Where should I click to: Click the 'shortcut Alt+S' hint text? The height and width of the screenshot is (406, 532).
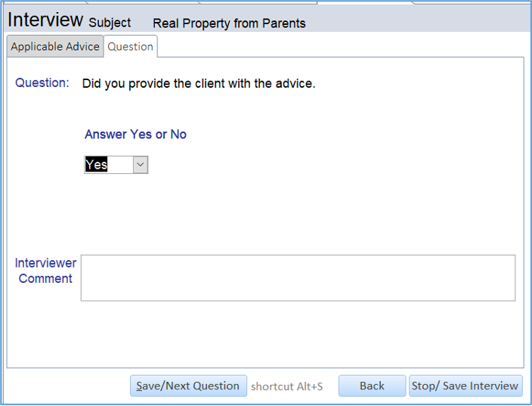click(x=286, y=386)
